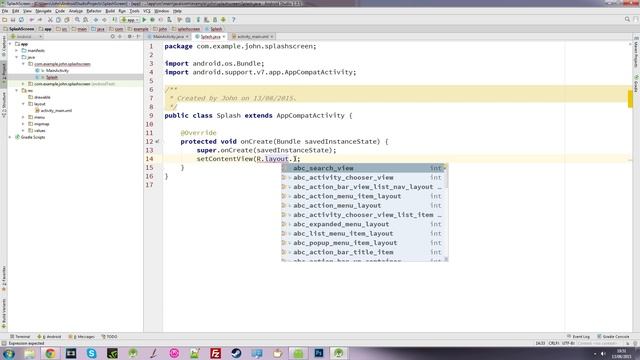Click the scroll from source target icon
Image resolution: width=640 pixels, height=360 pixels.
(x=113, y=36)
